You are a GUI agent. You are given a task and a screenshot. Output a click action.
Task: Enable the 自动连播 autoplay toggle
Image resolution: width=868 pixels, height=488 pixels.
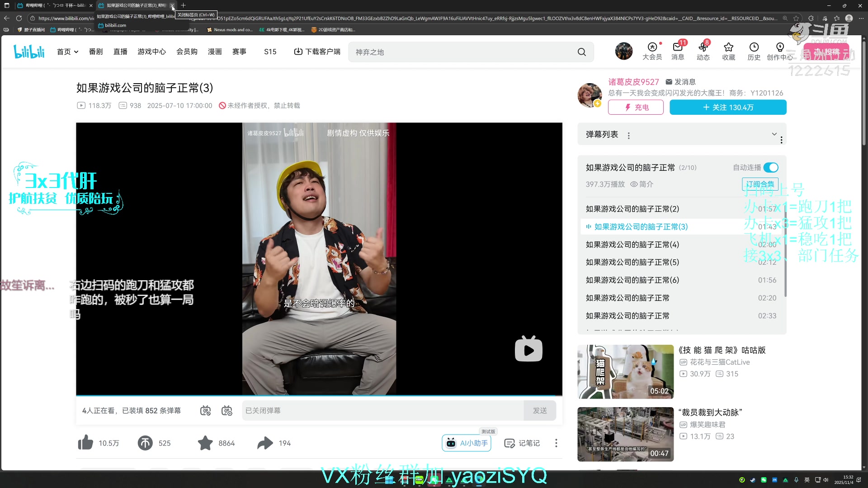tap(771, 167)
